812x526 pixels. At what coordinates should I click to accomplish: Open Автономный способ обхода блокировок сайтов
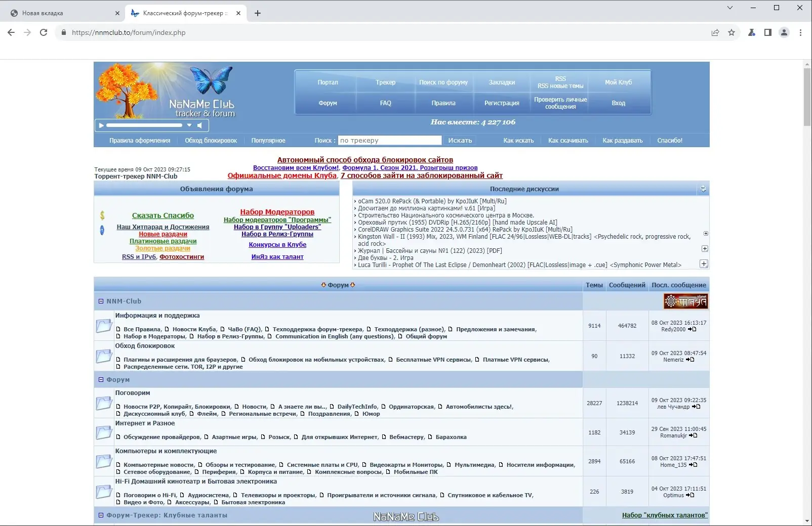(x=365, y=160)
